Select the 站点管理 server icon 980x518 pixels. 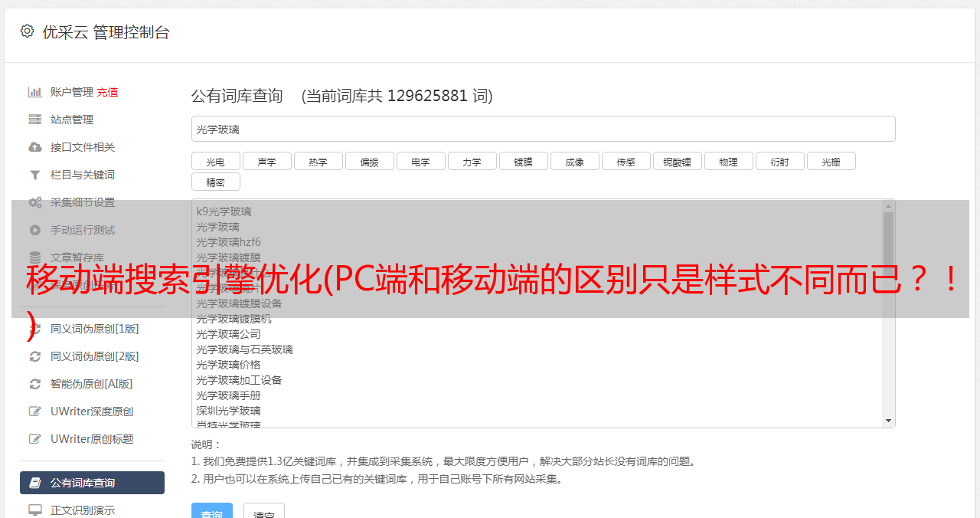tap(35, 120)
